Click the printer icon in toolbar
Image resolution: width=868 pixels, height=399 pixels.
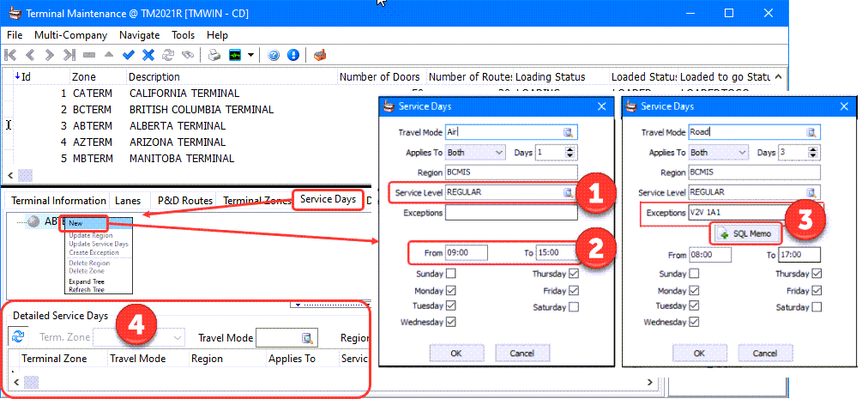(x=214, y=55)
